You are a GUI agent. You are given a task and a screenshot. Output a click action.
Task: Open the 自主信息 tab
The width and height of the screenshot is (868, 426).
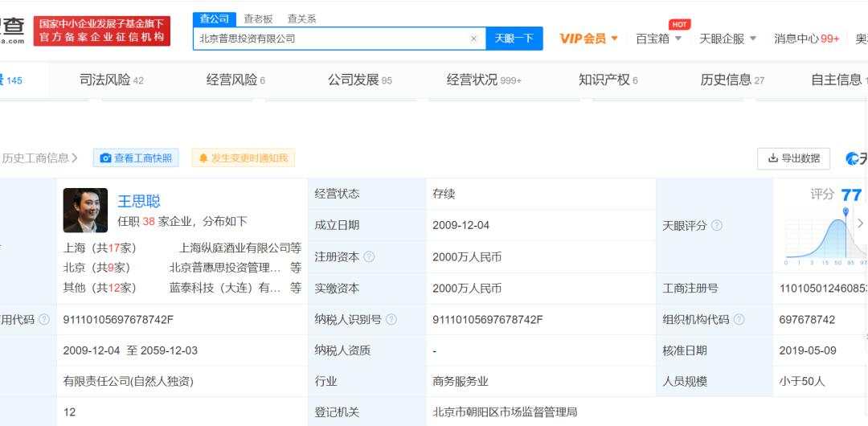click(x=838, y=80)
